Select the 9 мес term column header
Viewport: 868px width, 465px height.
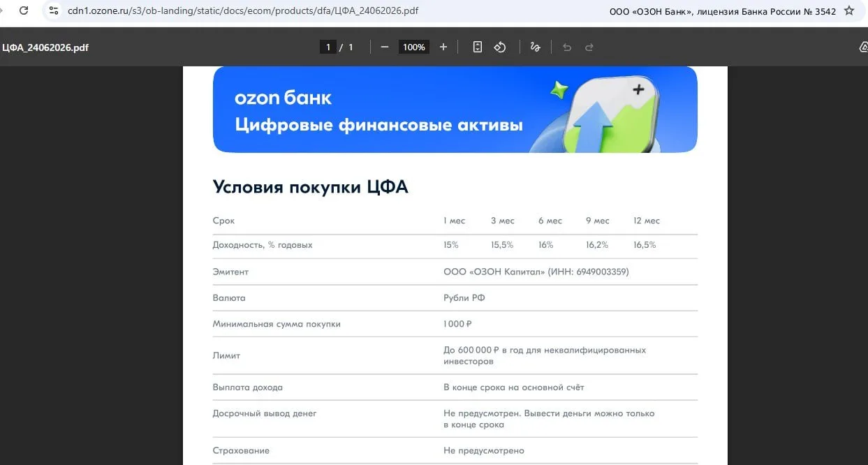(x=597, y=221)
